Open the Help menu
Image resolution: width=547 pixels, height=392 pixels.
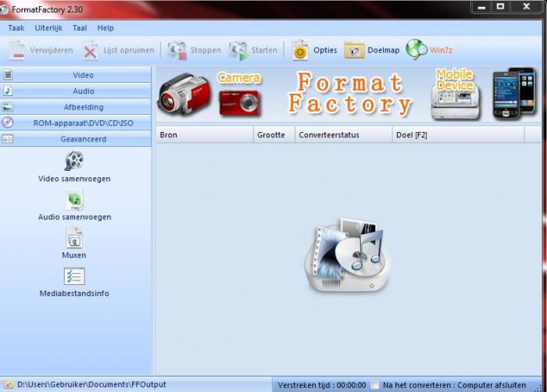(105, 28)
